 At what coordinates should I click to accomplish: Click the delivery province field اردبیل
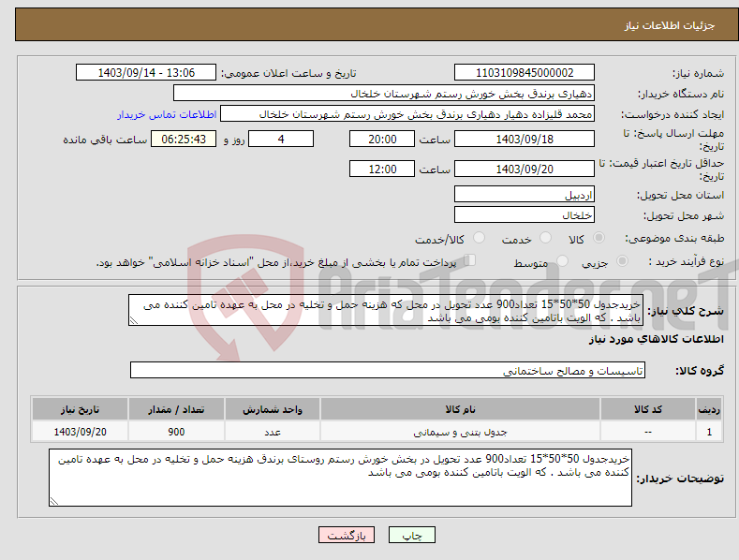coord(525,194)
